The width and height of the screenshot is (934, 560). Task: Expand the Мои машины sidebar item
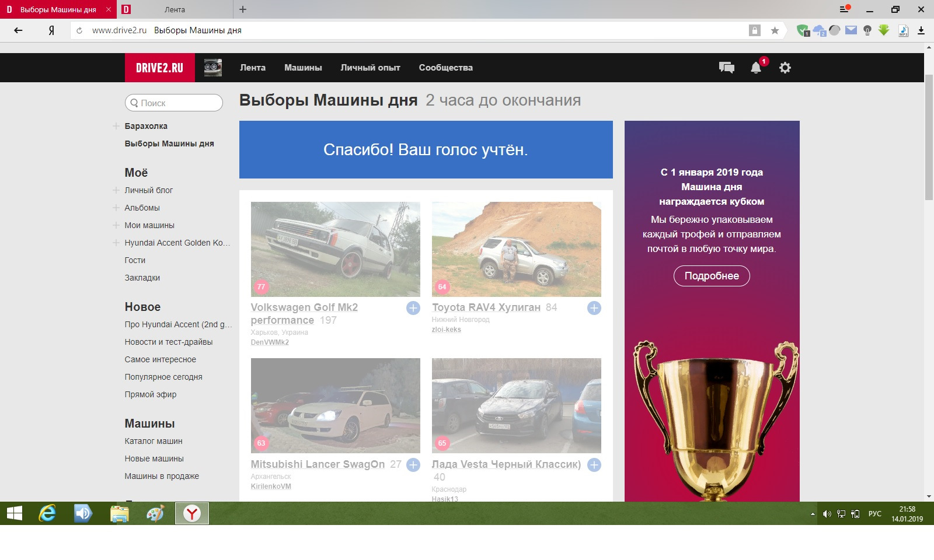[116, 225]
